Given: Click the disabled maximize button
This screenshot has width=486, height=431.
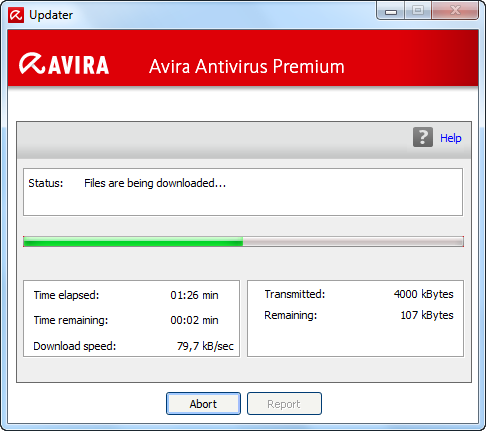Looking at the screenshot, I should pyautogui.click(x=418, y=11).
